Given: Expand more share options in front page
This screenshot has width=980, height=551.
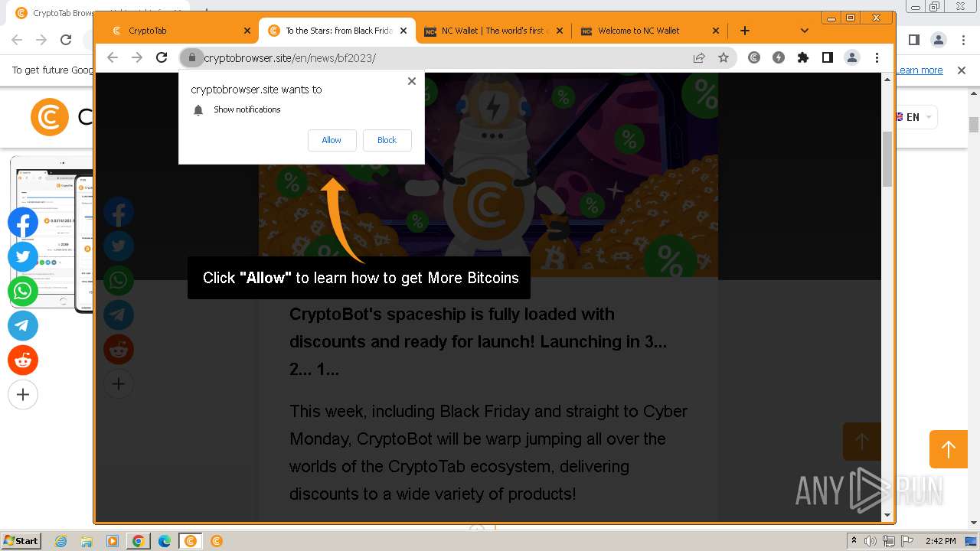Looking at the screenshot, I should tap(119, 384).
